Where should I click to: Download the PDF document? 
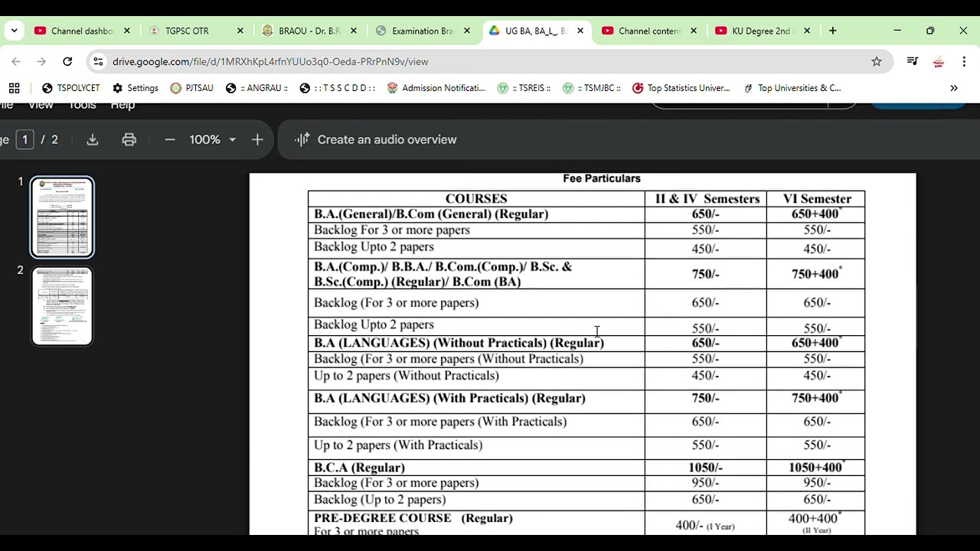click(x=93, y=139)
